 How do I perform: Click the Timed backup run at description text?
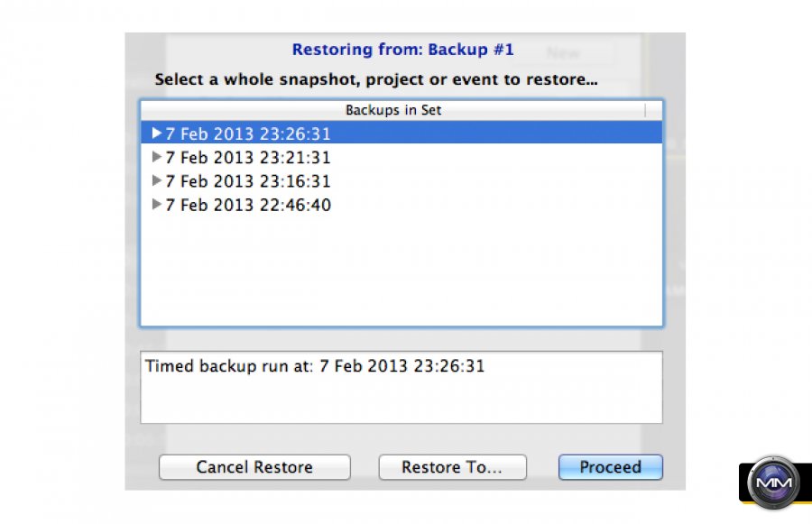(x=315, y=367)
